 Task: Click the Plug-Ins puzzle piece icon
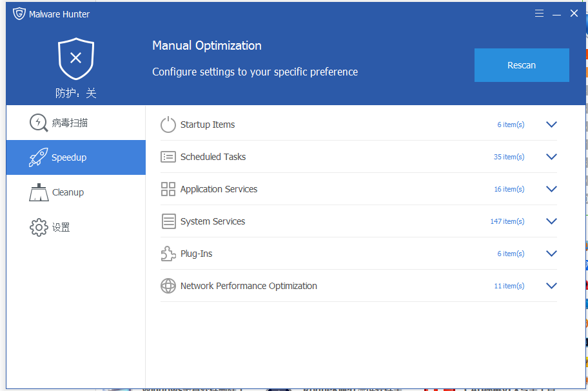(168, 254)
